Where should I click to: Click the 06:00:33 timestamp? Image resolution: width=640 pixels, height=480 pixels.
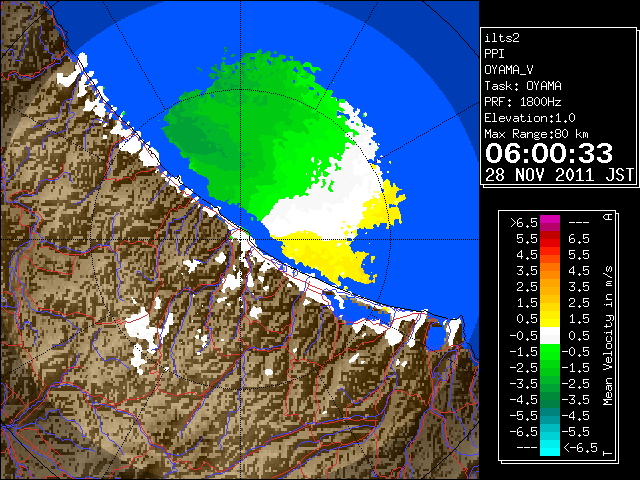[x=549, y=153]
